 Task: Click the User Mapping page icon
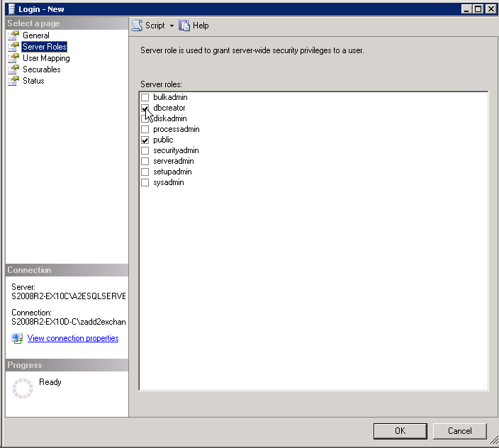pyautogui.click(x=13, y=58)
